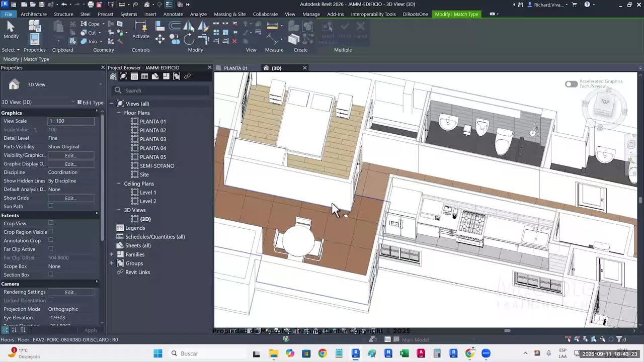
Task: Click Edit button for Visibility/Graphics
Action: 70,155
